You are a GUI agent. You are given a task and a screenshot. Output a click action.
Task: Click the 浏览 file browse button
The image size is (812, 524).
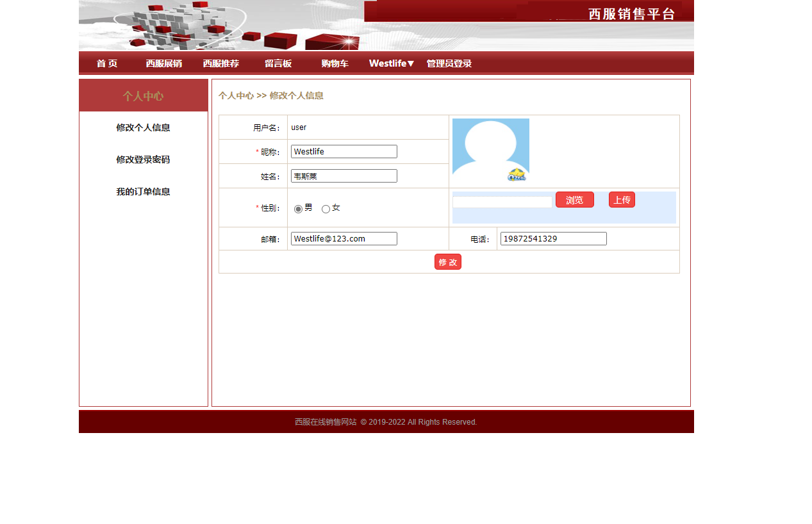(x=574, y=199)
